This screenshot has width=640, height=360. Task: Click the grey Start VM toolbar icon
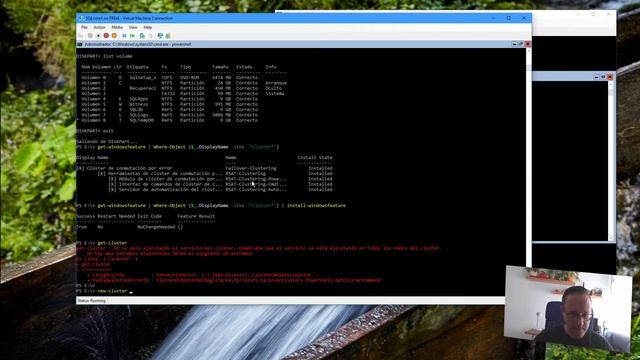90,36
